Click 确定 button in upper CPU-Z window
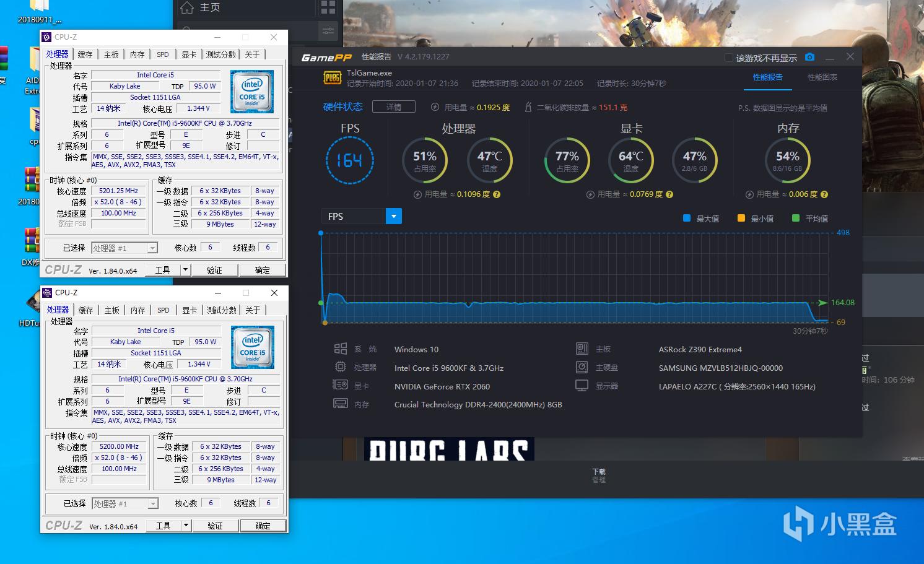The width and height of the screenshot is (924, 564). 263,270
